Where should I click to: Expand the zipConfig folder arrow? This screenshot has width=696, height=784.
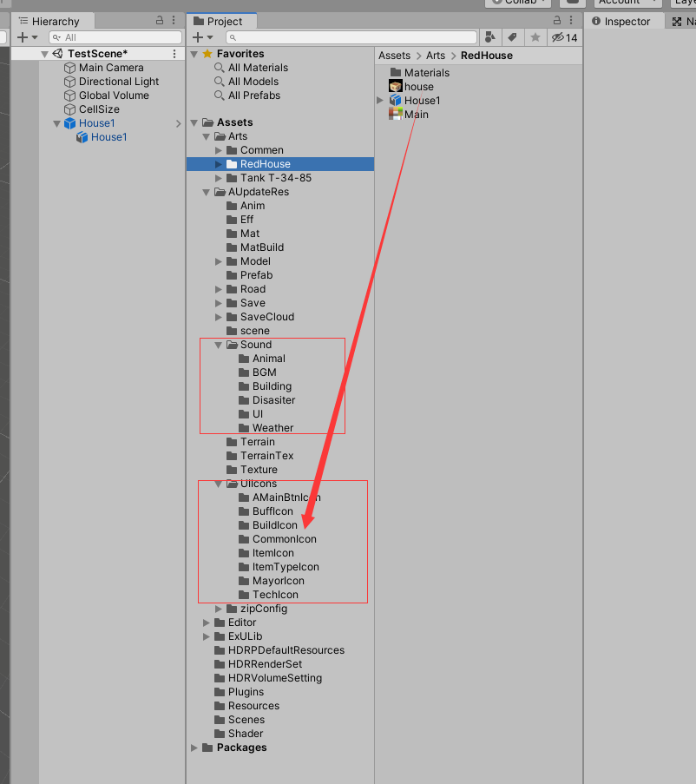(219, 609)
